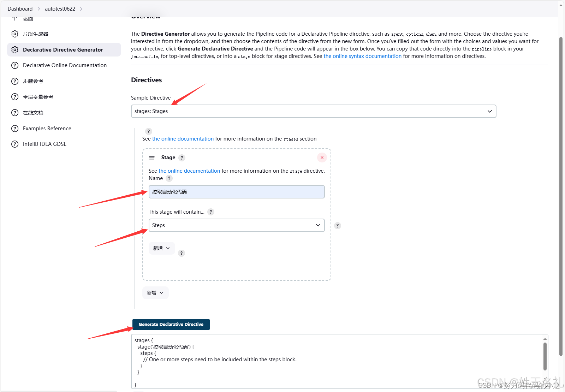Screen dimensions: 565x392
Task: Open the 全局变量参考 sidebar item
Action: coord(38,97)
